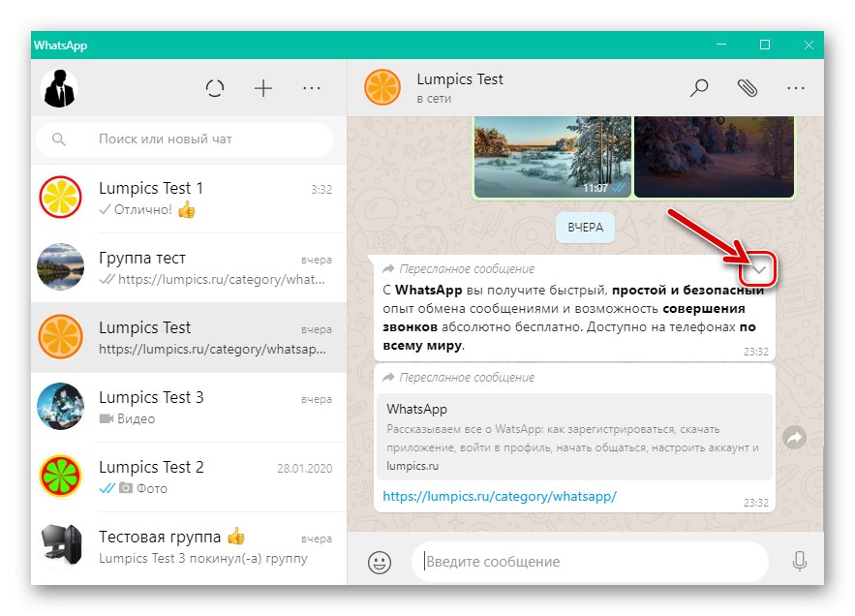855x616 pixels.
Task: Click the Lumpics Test 3 avatar picture
Action: coord(61,407)
